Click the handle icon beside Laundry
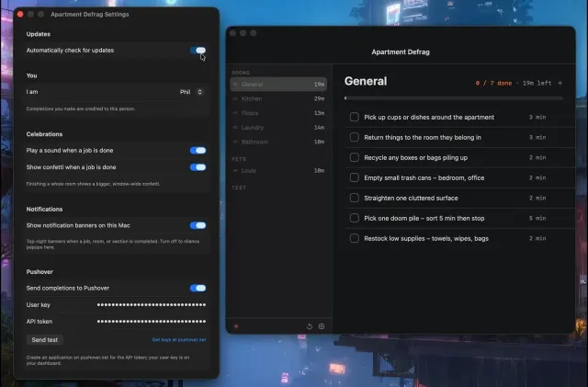The width and height of the screenshot is (588, 387). (235, 128)
